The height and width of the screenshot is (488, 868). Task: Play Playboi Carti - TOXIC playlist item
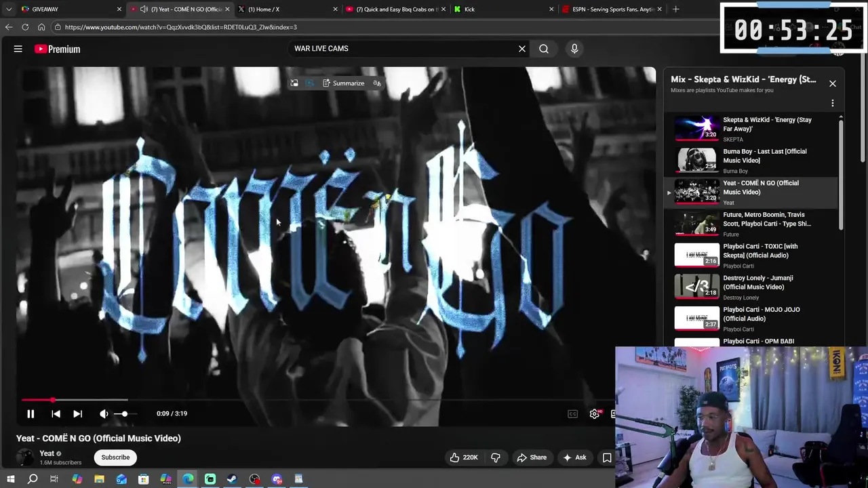[x=751, y=256]
